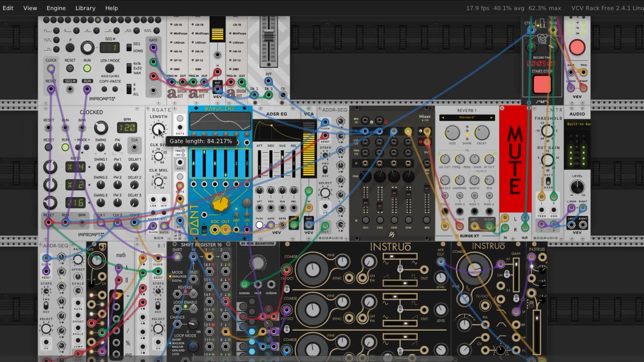Click the CLOCKED SWING knob above SWING 1
This screenshot has width=644, height=362.
click(x=101, y=147)
